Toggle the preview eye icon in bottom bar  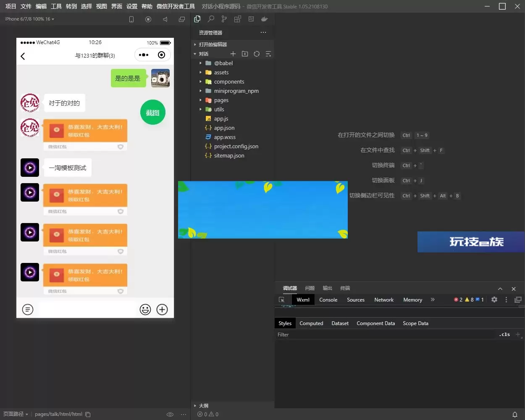coord(170,415)
